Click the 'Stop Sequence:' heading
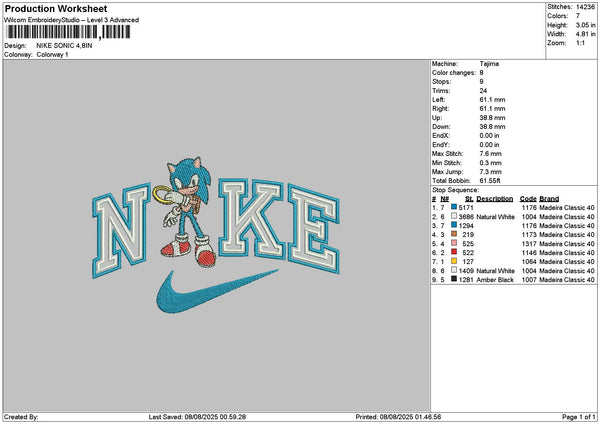The width and height of the screenshot is (600, 424). 455,190
